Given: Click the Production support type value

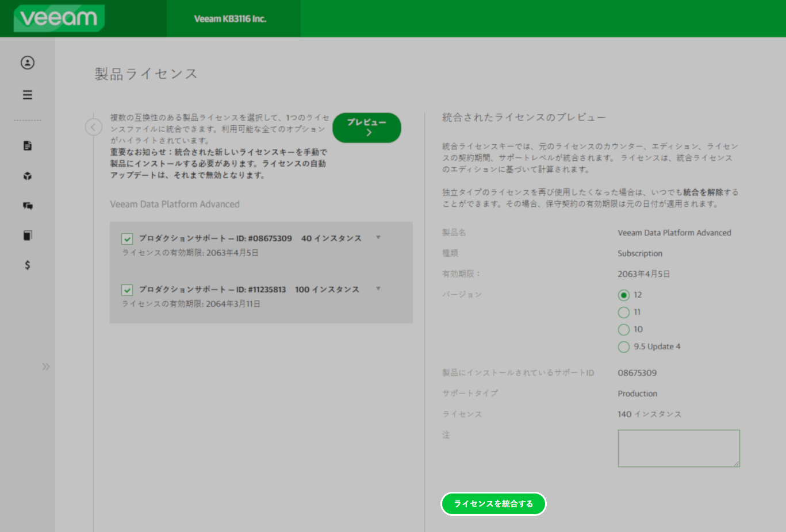Looking at the screenshot, I should click(638, 394).
